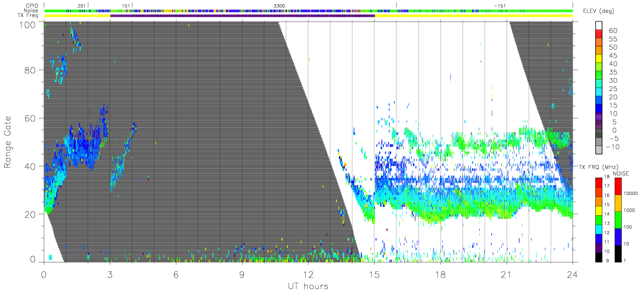Click the "Range Gate" axis title
Viewport: 644px width, 297px height.
pyautogui.click(x=8, y=141)
